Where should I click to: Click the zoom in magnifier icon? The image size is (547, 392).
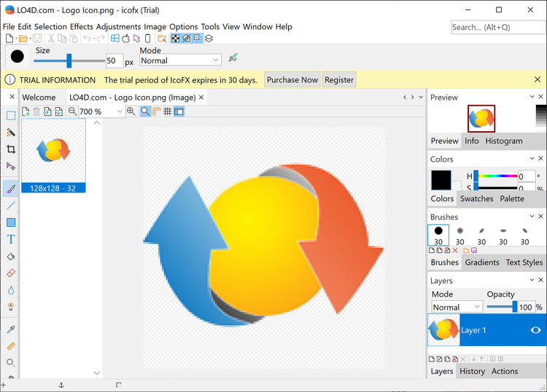131,111
